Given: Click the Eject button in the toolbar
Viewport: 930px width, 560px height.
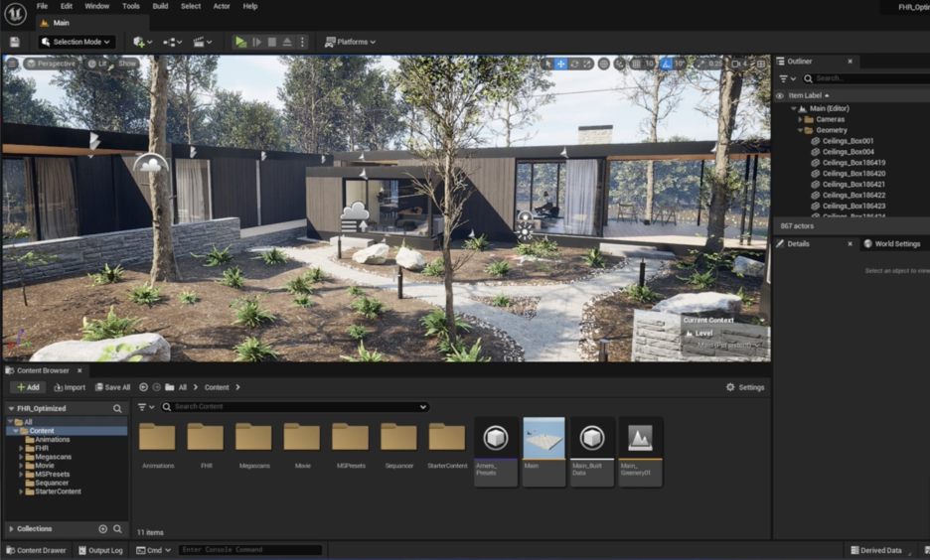Looking at the screenshot, I should [287, 42].
